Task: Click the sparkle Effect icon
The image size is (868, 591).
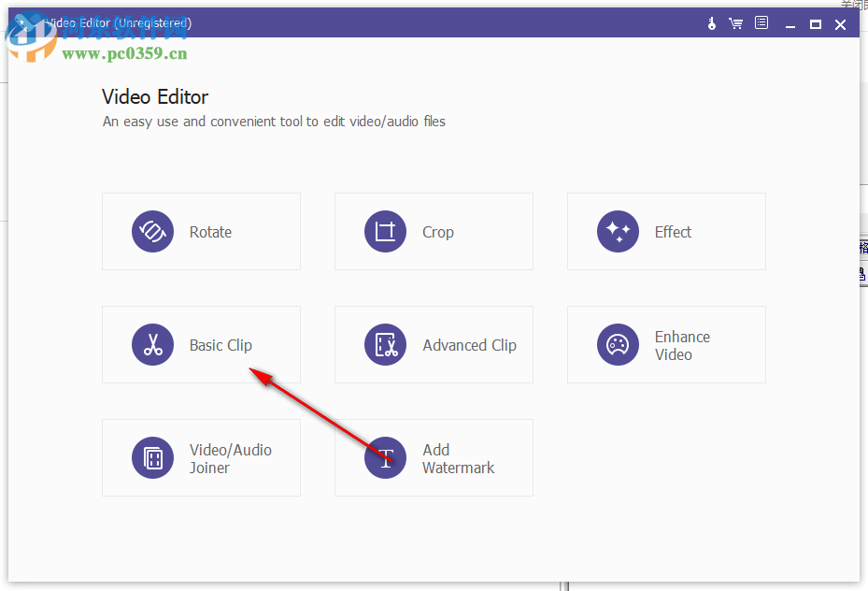Action: coord(618,231)
